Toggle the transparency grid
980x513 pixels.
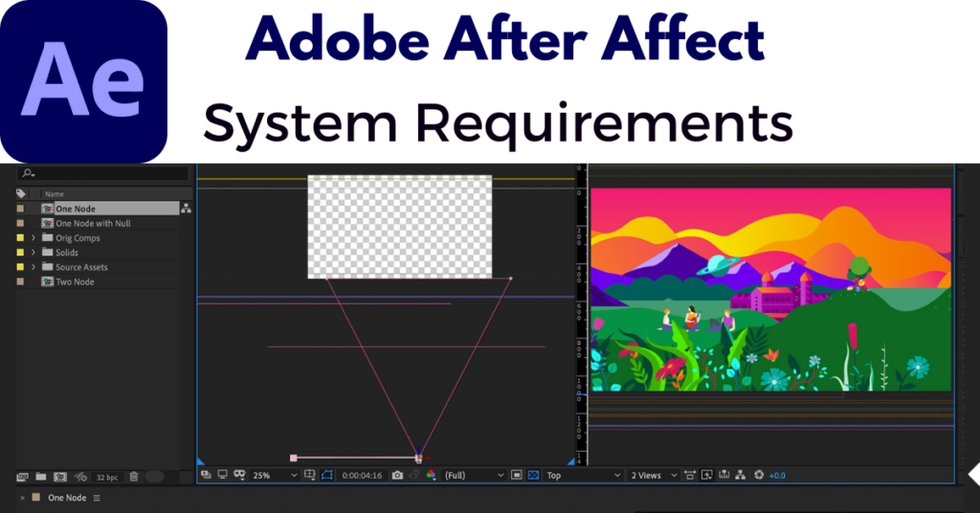tap(533, 476)
